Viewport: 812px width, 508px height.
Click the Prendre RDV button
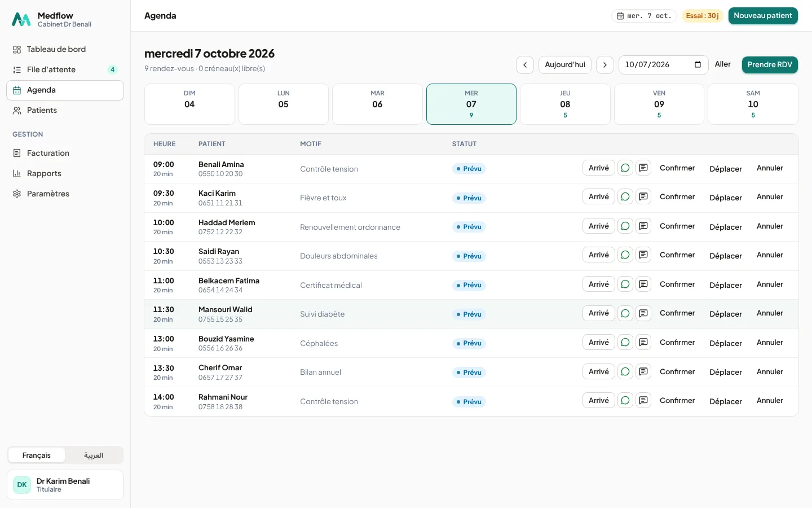[x=770, y=65]
